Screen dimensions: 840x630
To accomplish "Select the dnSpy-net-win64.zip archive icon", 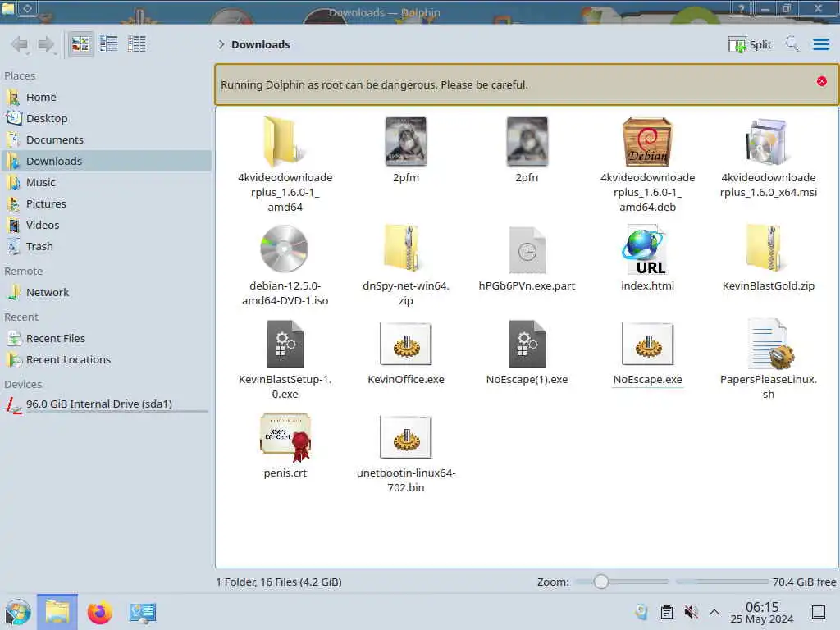I will [x=405, y=248].
